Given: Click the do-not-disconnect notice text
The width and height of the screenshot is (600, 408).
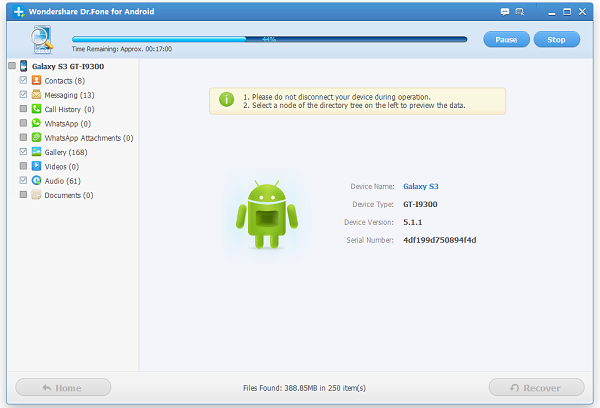Looking at the screenshot, I should tap(337, 97).
